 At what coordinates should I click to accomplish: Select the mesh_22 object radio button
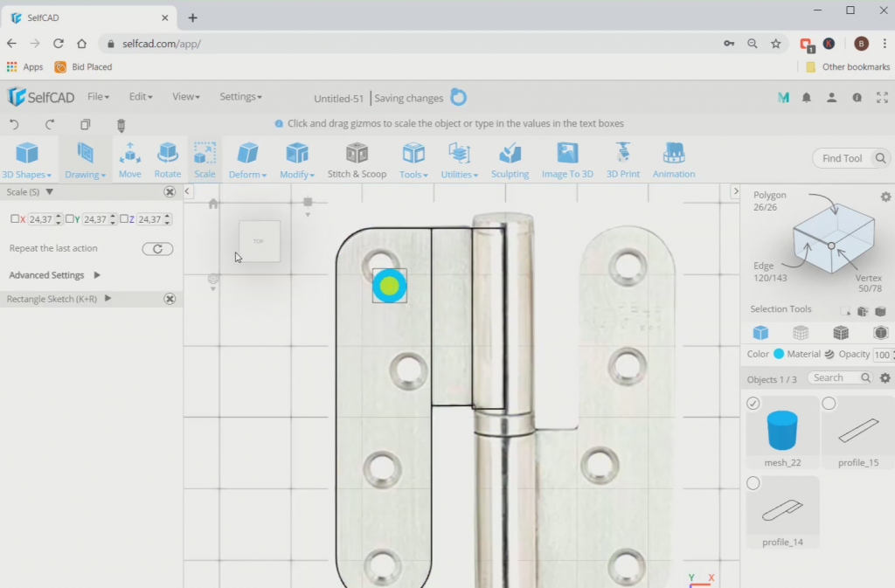click(753, 403)
